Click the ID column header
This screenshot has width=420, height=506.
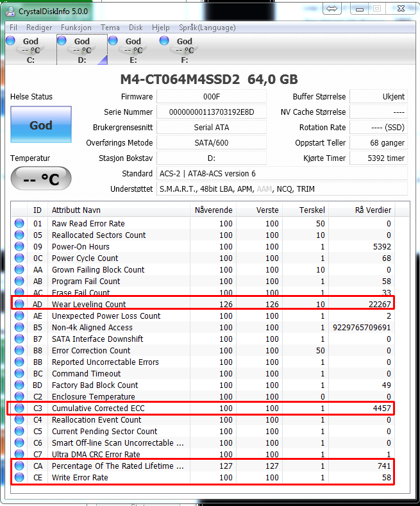pos(37,210)
